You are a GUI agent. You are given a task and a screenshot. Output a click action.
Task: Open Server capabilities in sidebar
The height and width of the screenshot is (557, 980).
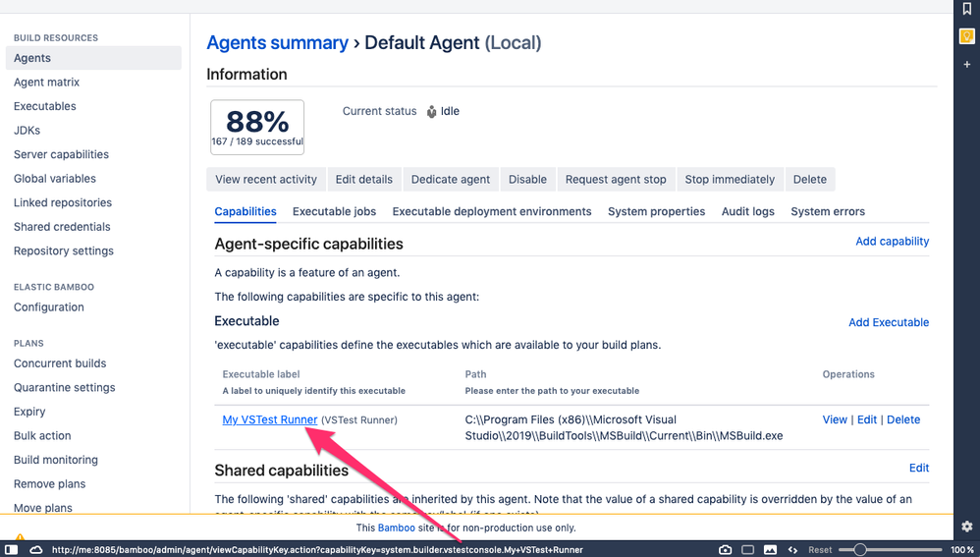click(61, 154)
